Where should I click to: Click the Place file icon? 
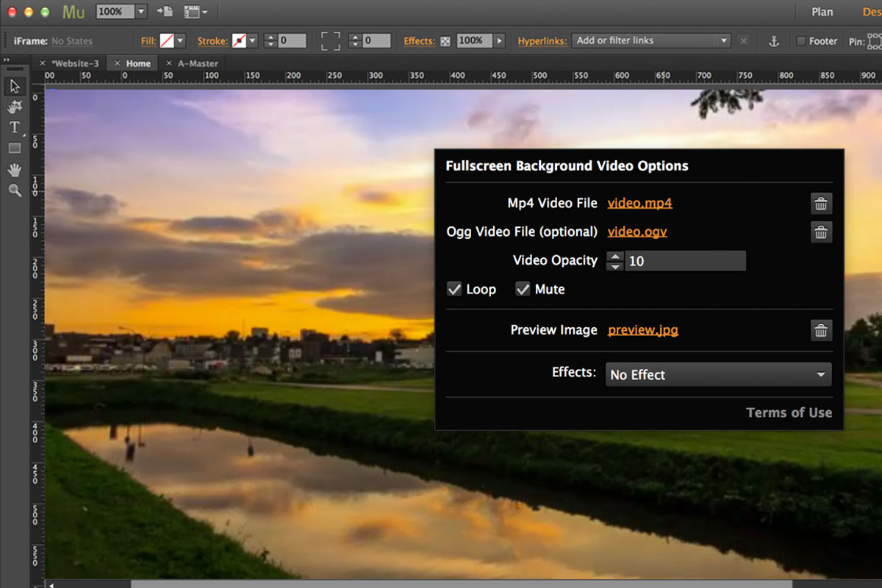165,11
